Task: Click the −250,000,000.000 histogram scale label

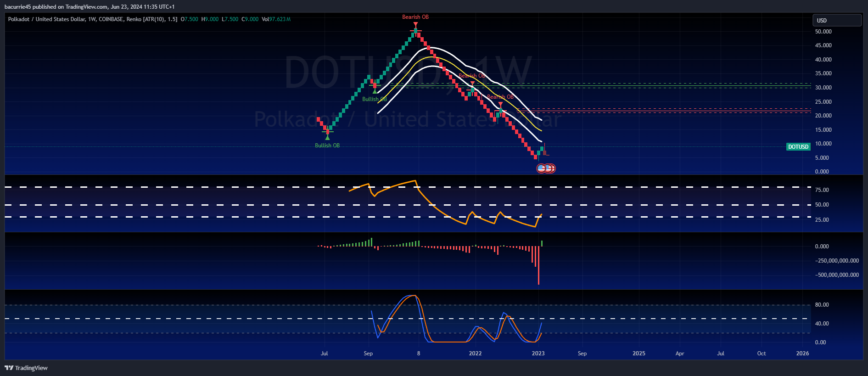Action: click(837, 261)
